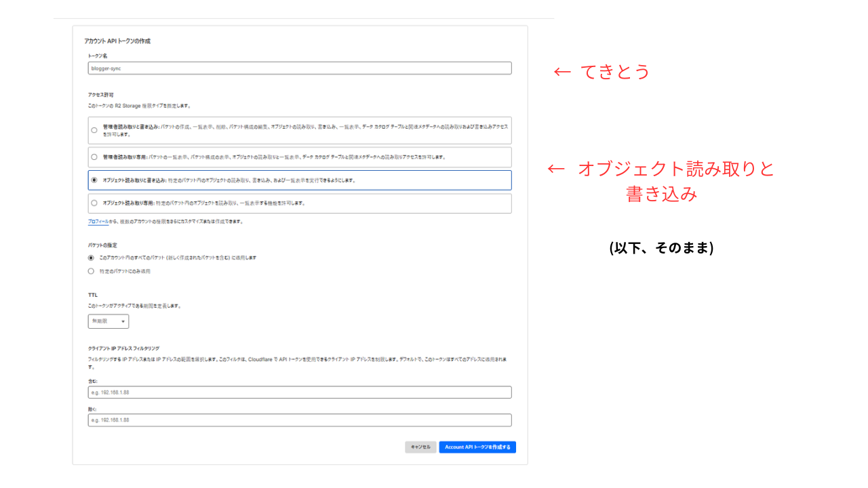Click the 管理者読み取り専用 option card
Screen dimensions: 868x488
point(298,157)
